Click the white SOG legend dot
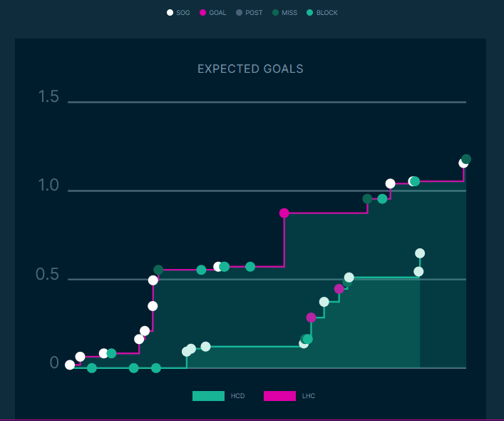This screenshot has height=421, width=504. 170,13
